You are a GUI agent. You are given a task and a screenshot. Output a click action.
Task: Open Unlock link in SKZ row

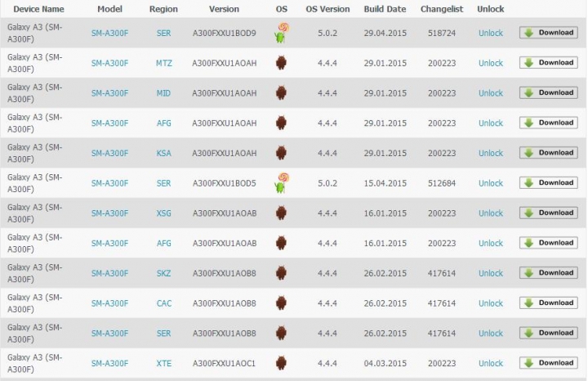(491, 273)
